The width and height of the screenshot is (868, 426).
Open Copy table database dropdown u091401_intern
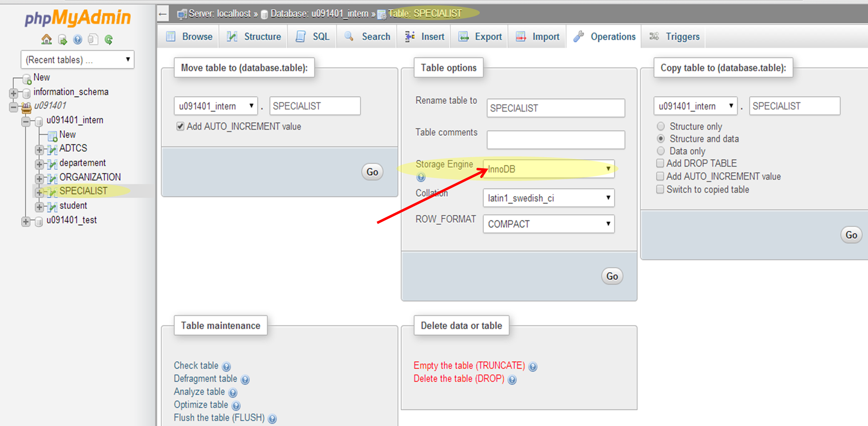click(695, 106)
